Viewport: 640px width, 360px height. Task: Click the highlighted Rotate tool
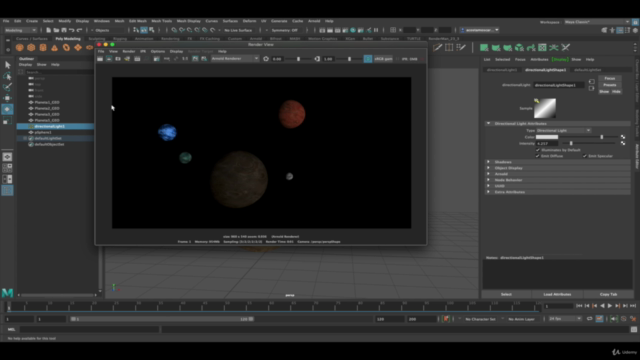7,109
